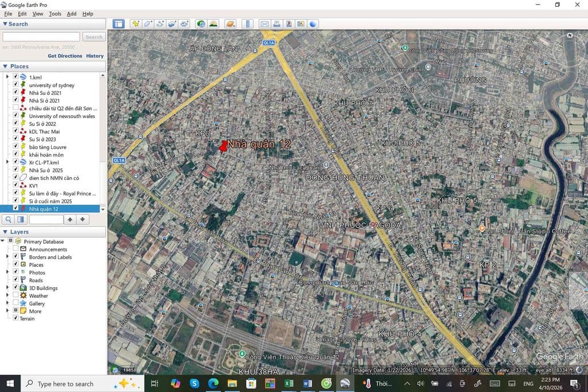Toggle the sunlight across landscape icon
The image size is (588, 392).
point(213,24)
